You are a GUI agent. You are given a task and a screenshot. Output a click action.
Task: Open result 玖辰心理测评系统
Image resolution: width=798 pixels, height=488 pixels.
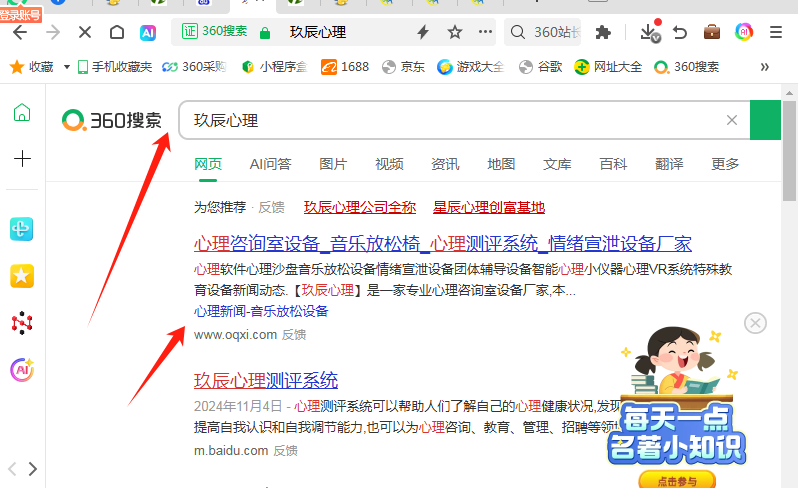266,380
